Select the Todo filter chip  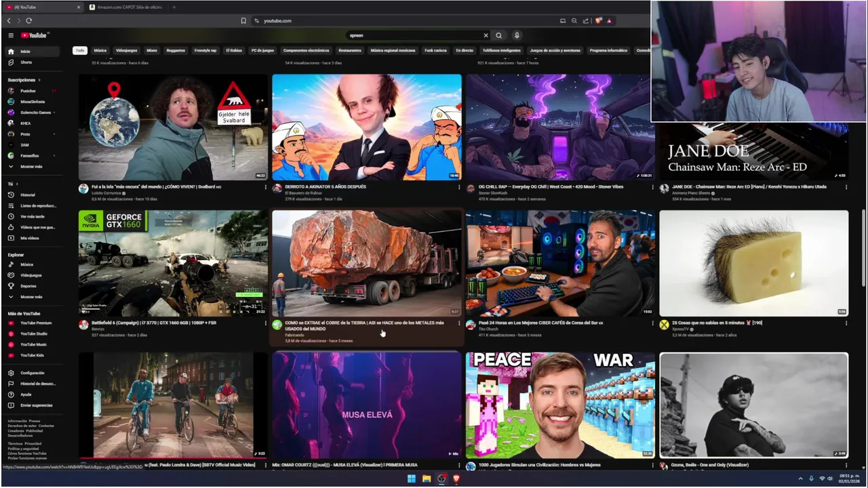[x=80, y=50]
